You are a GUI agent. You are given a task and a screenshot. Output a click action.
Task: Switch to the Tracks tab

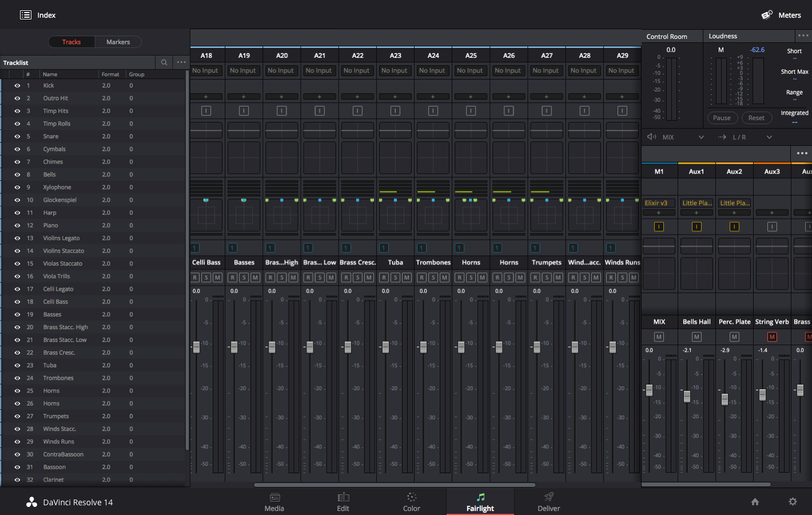pos(71,42)
